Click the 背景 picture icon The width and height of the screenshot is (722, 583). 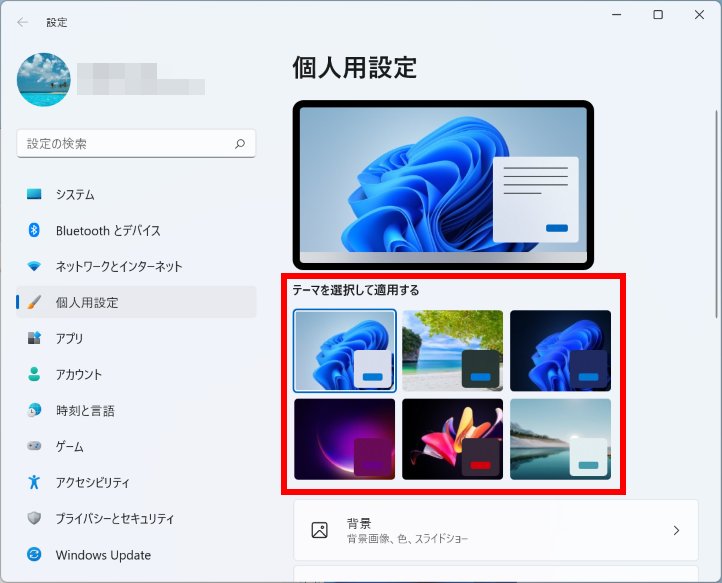tap(320, 530)
